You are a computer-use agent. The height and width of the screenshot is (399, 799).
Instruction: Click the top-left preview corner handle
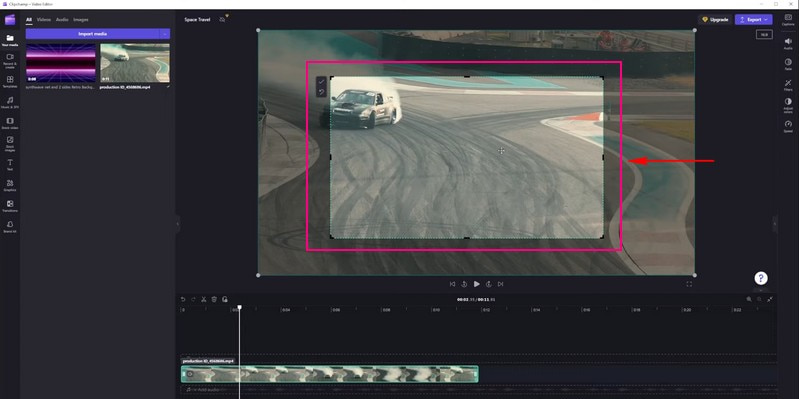point(258,31)
